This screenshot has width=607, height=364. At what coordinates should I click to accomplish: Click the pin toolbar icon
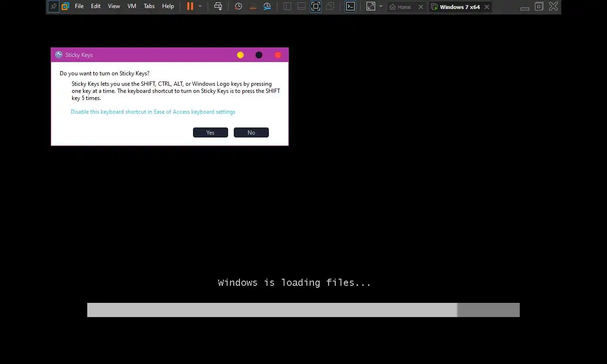54,7
